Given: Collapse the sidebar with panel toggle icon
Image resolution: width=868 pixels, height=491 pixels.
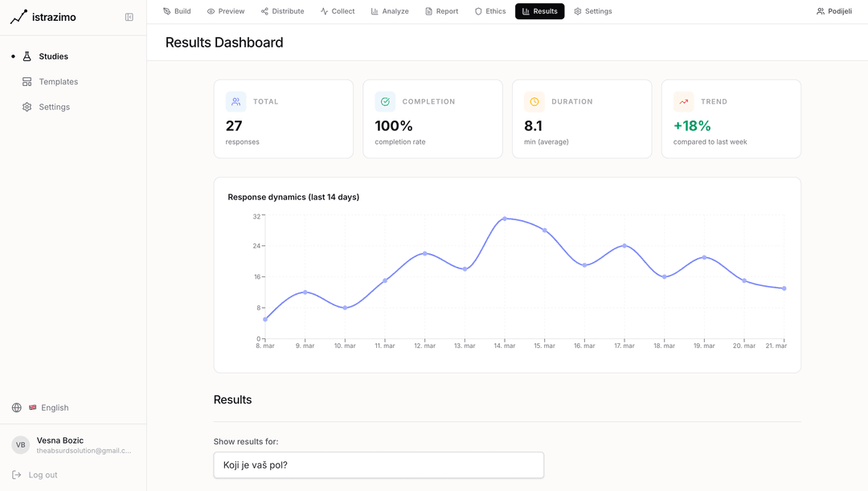Looking at the screenshot, I should [129, 17].
